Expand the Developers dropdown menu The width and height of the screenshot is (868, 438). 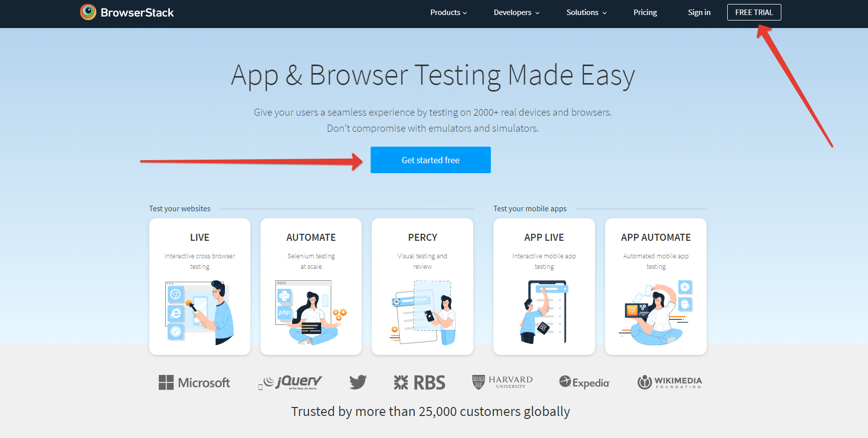(516, 13)
